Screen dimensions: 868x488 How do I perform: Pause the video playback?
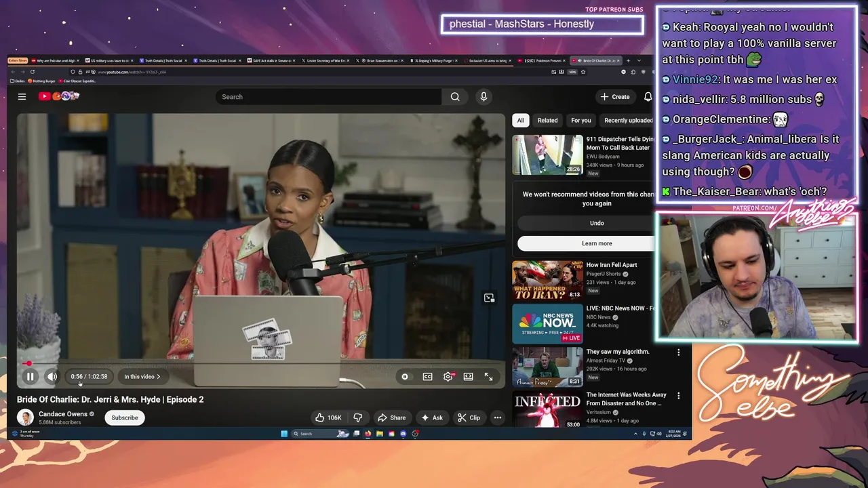(30, 377)
